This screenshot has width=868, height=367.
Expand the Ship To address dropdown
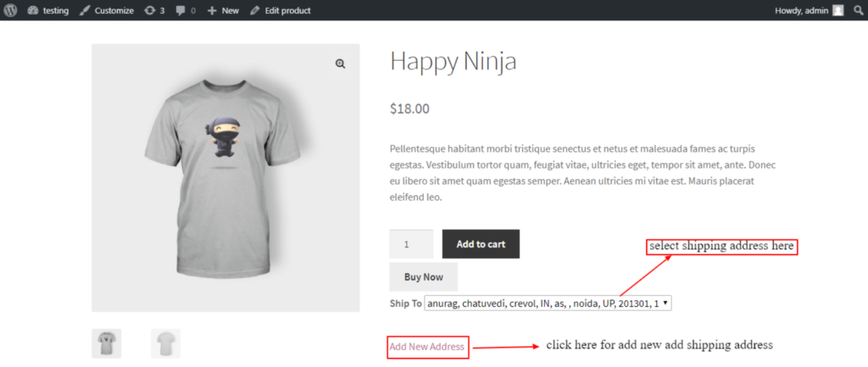(x=548, y=303)
